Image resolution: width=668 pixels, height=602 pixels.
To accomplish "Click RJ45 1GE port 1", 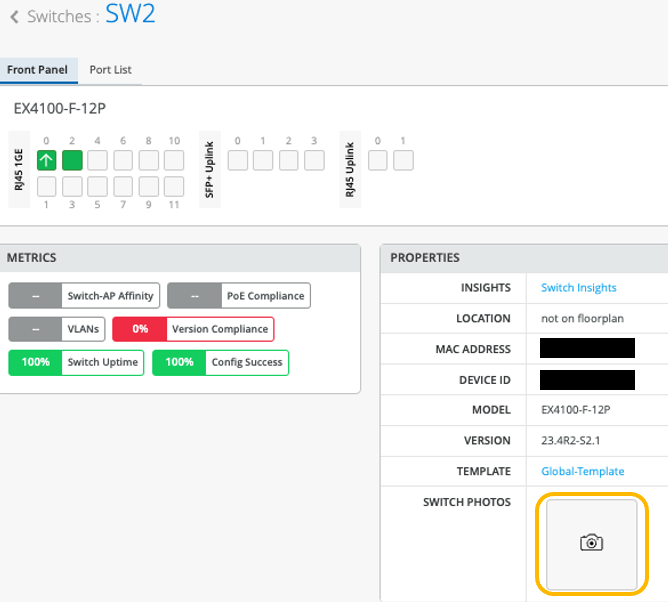I will coord(47,186).
